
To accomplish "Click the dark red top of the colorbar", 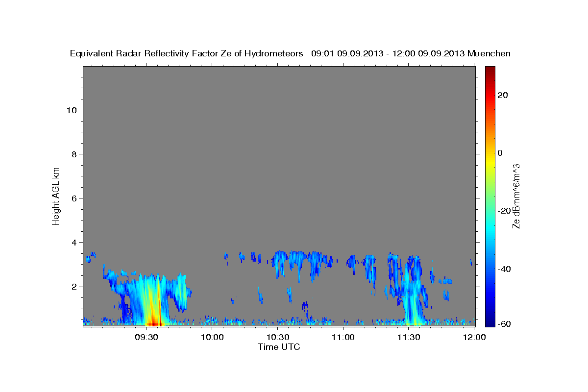I will 490,71.
